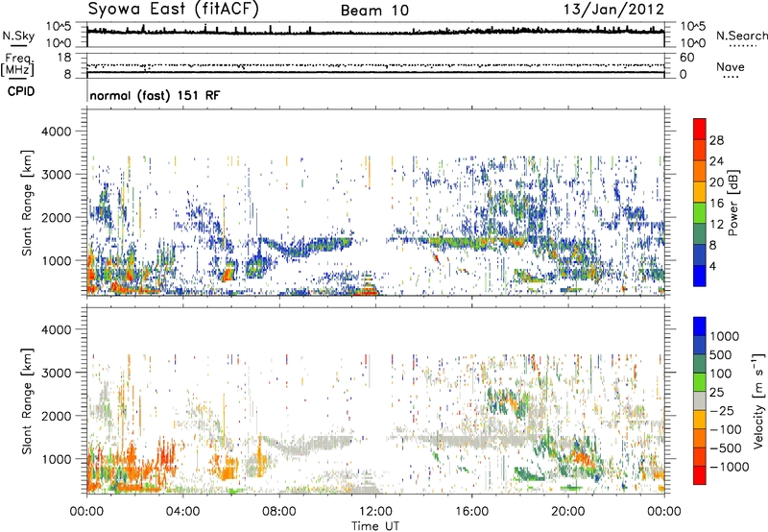Click the solid line sample under N.Sky
768x532 pixels.
click(18, 45)
